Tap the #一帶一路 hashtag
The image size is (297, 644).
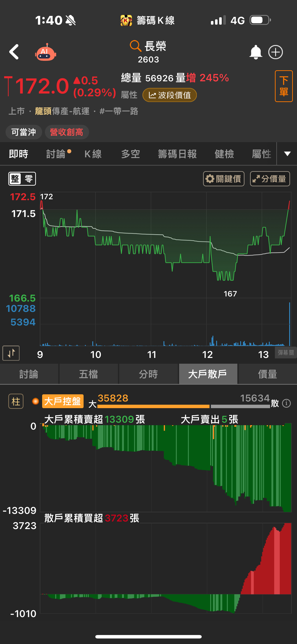(x=119, y=111)
